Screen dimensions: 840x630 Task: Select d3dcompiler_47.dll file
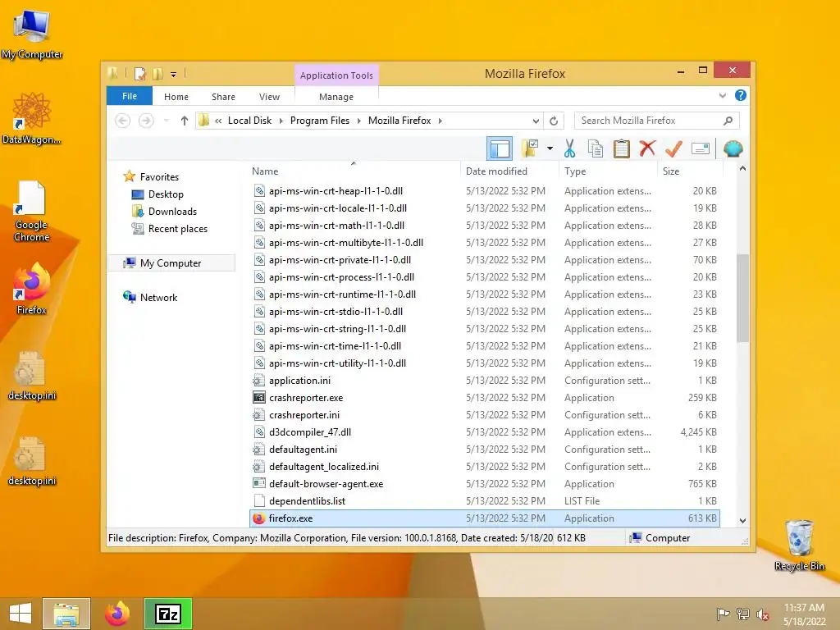485,431
